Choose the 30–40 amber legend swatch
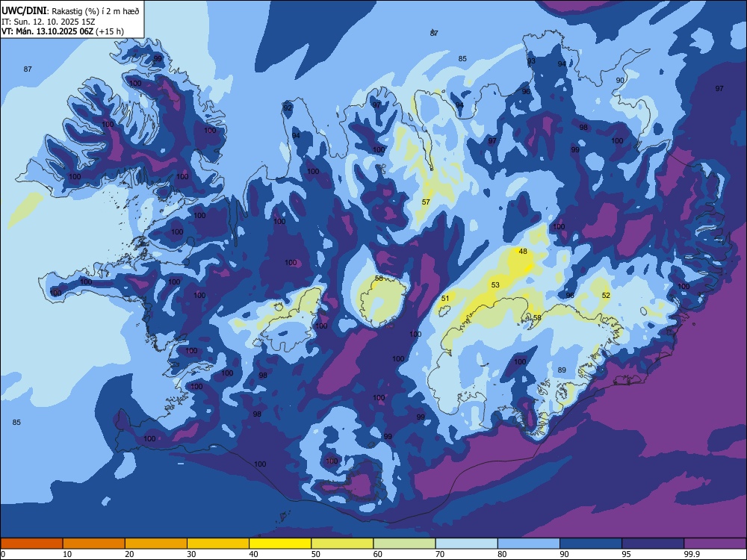 click(218, 544)
